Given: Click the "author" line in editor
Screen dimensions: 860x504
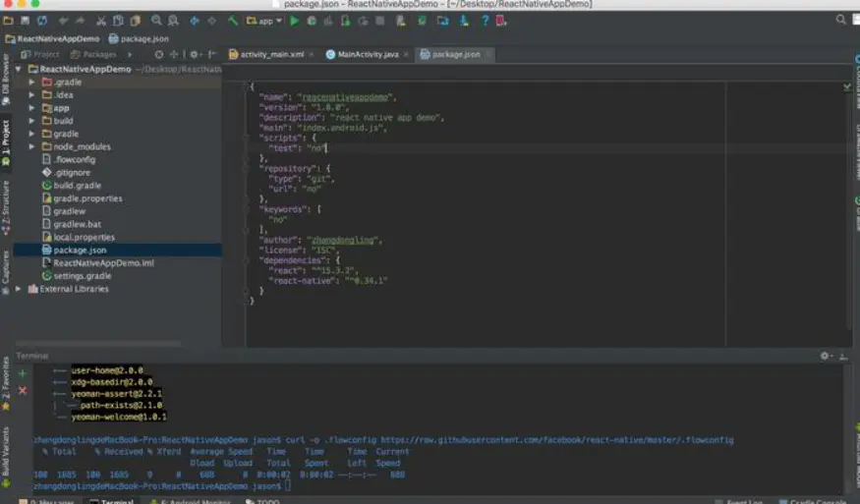Looking at the screenshot, I should [x=320, y=240].
